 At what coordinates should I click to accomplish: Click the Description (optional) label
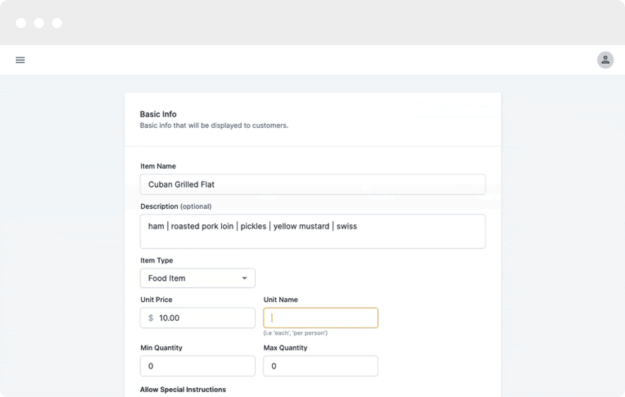(x=176, y=206)
